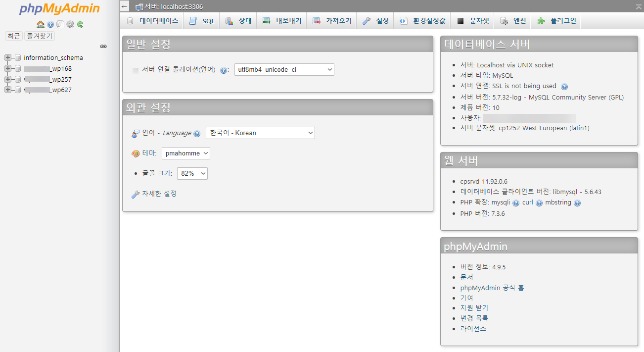The image size is (644, 352).
Task: Open the 82% font size dropdown
Action: click(x=192, y=173)
